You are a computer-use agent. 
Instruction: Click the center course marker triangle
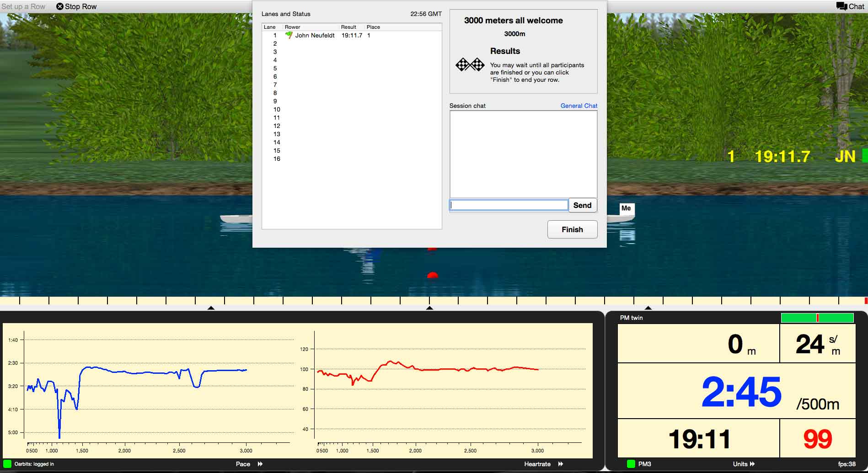coord(429,308)
